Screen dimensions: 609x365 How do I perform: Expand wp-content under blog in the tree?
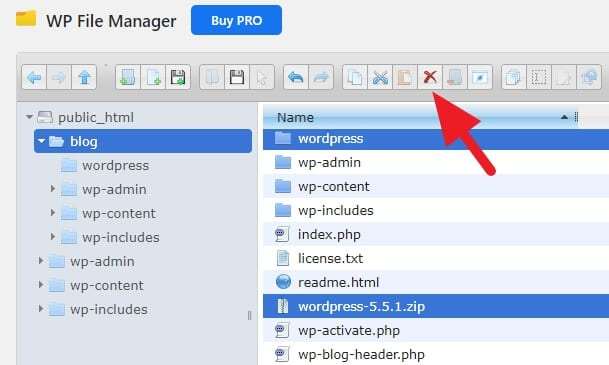tap(53, 213)
